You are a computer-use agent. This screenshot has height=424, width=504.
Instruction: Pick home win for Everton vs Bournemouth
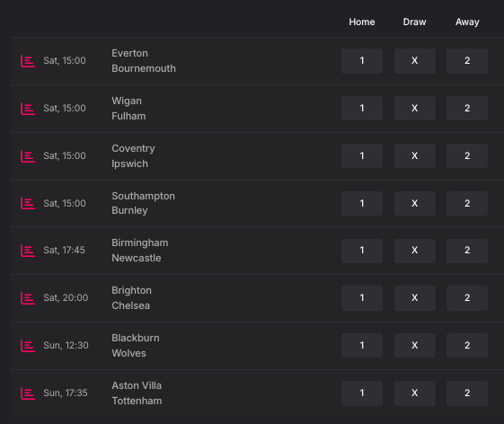pos(362,61)
